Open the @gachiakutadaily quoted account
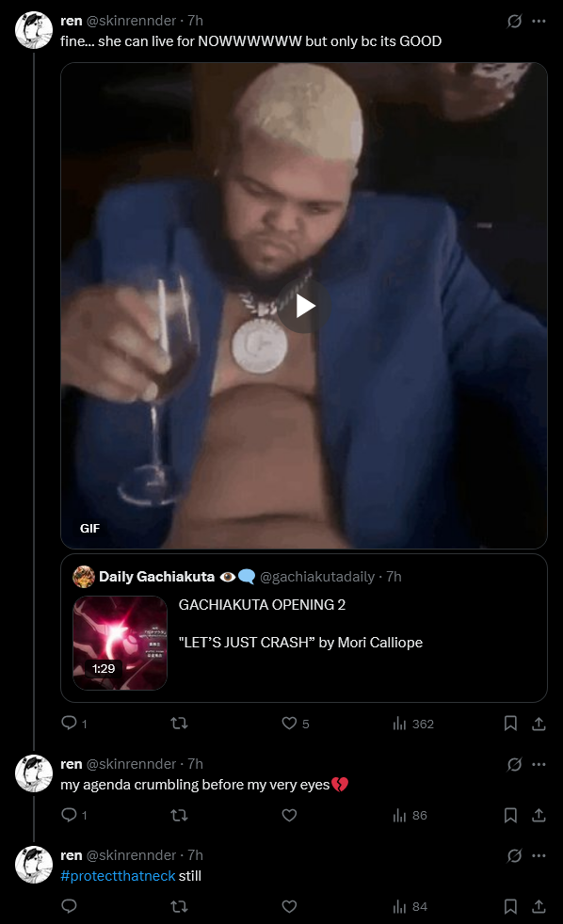 (317, 576)
